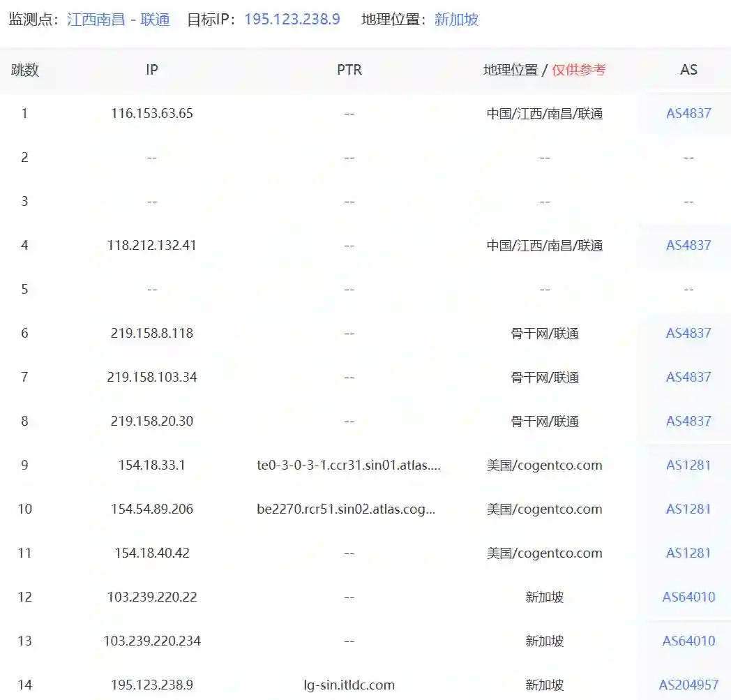Click AS64010 on hop 12

pos(688,597)
